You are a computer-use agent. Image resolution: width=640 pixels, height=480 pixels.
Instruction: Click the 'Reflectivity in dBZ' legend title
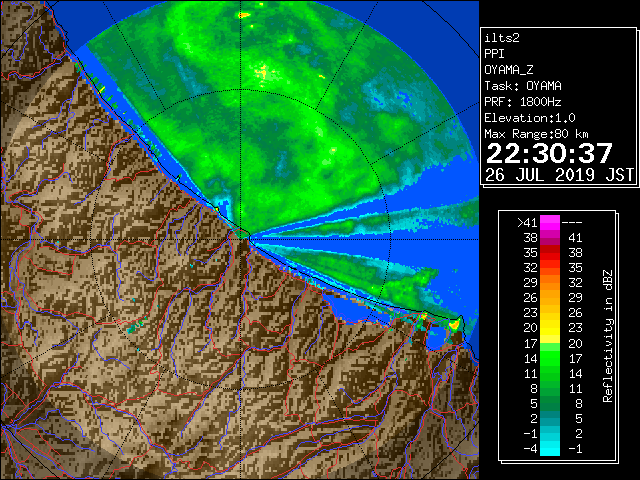pos(608,336)
